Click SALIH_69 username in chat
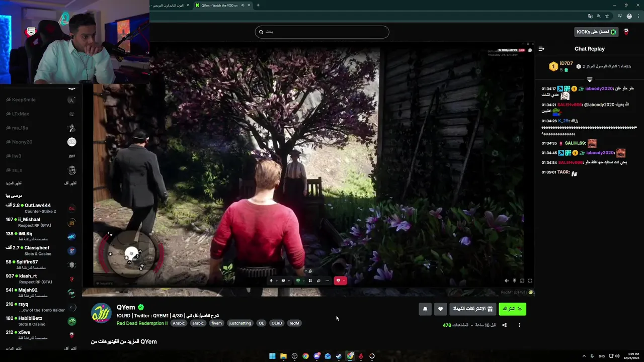This screenshot has height=362, width=644. (x=575, y=143)
